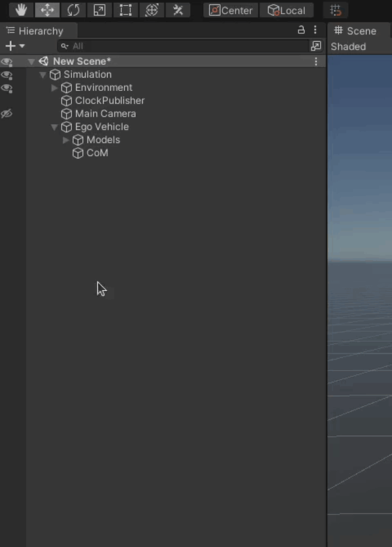Click the cube icon beside Simulation
The image size is (392, 547).
click(55, 75)
